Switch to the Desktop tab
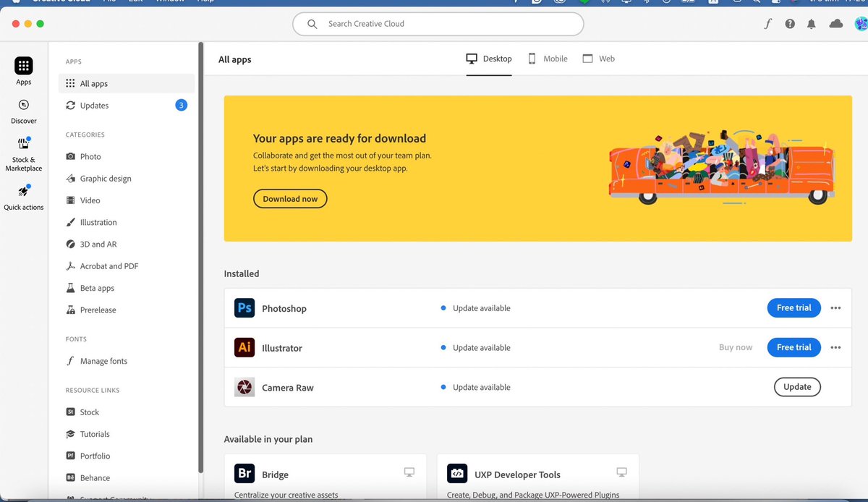Image resolution: width=868 pixels, height=502 pixels. 489,59
